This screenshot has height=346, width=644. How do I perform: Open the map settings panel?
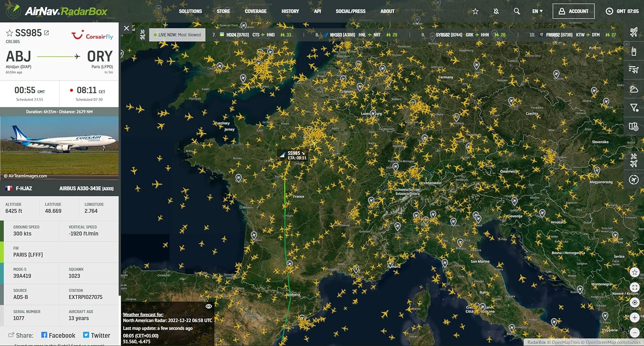click(x=634, y=127)
